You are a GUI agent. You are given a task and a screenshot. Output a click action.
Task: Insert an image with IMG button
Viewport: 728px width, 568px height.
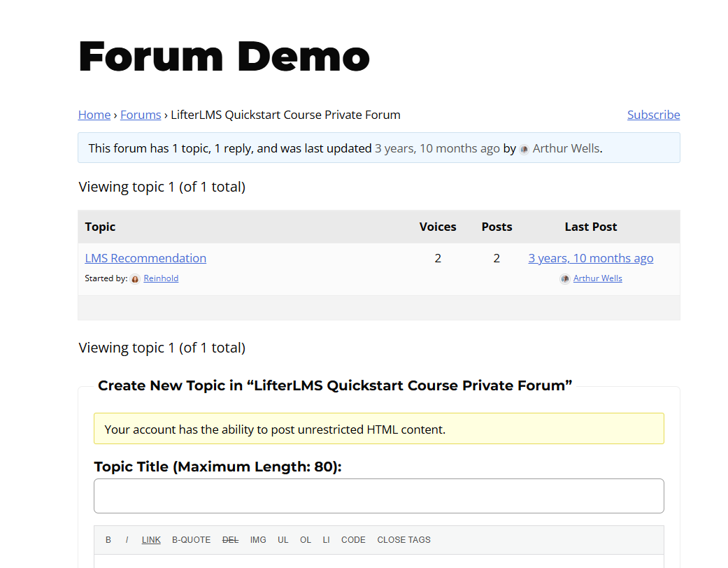tap(258, 540)
